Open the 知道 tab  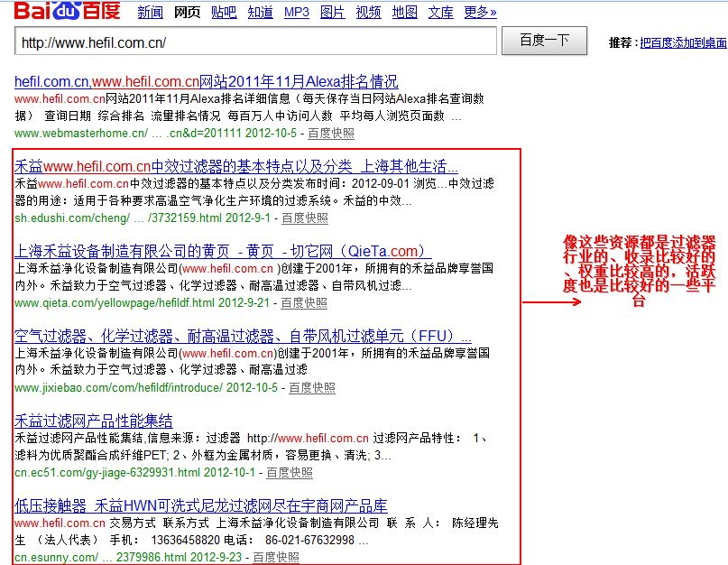(260, 12)
